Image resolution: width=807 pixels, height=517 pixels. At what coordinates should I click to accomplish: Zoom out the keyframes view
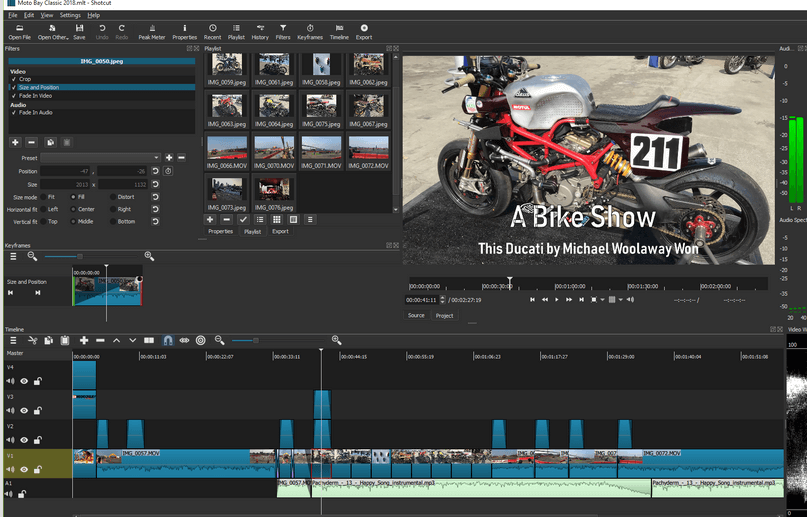32,256
